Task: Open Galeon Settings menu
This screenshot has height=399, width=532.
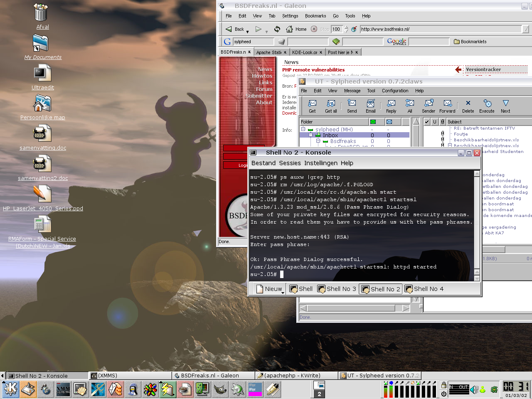Action: tap(290, 16)
